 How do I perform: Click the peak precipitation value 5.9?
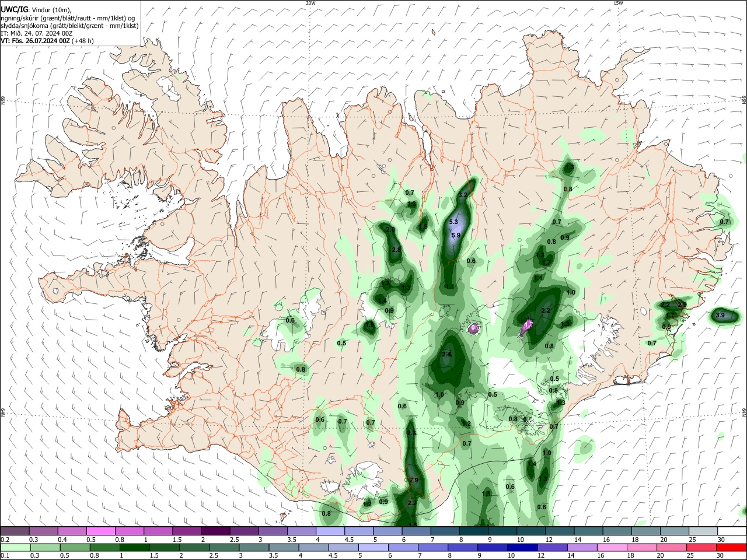(x=456, y=235)
